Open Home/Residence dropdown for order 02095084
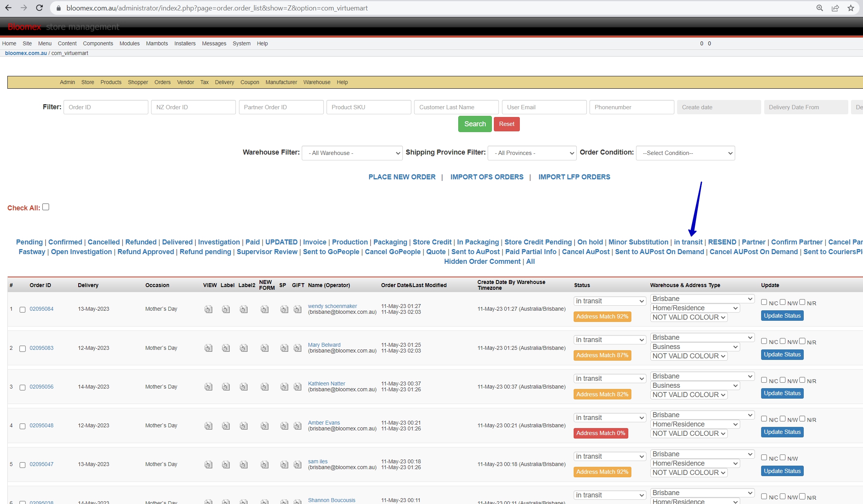The width and height of the screenshot is (863, 504). 695,308
